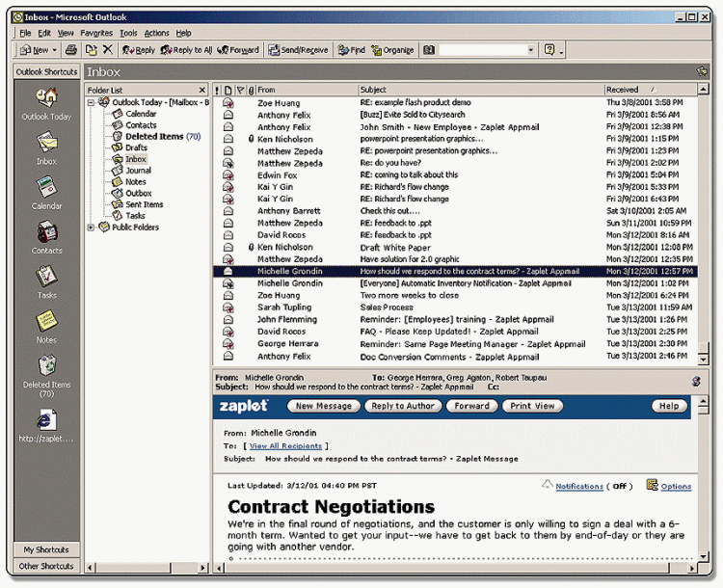This screenshot has height=588, width=723.
Task: Click Zaplet Help button
Action: pyautogui.click(x=669, y=406)
